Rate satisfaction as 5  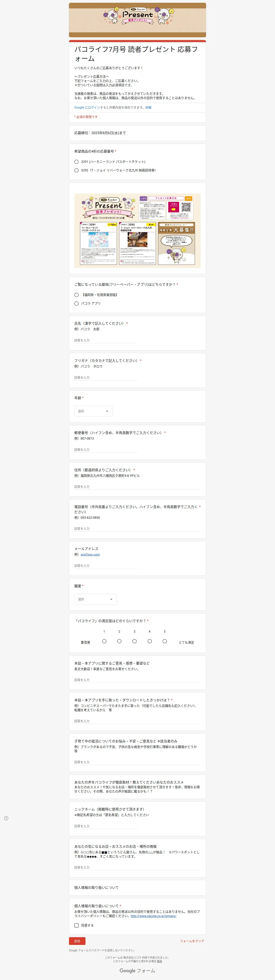[x=164, y=641]
